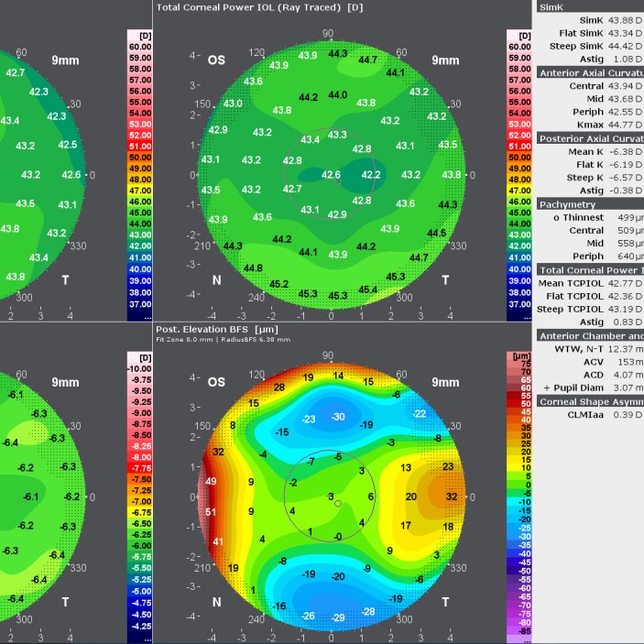Image resolution: width=644 pixels, height=644 pixels.
Task: Click the 75 swatch on the µm color scale
Action: [519, 364]
